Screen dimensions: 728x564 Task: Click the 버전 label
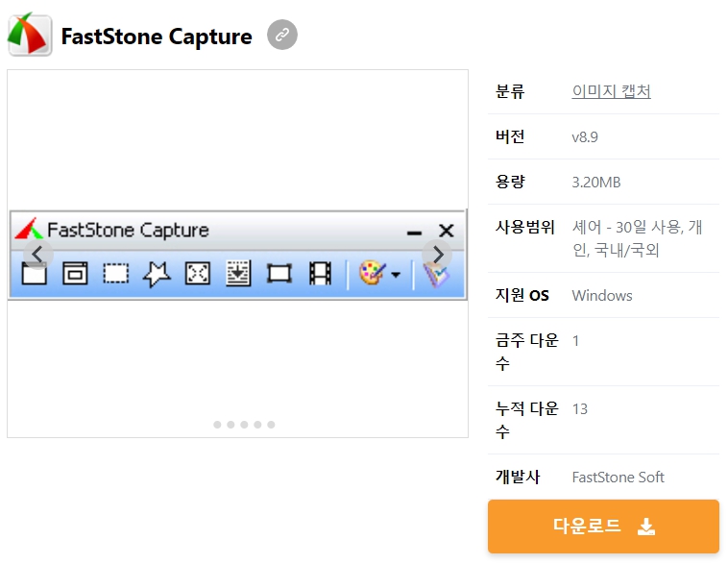tap(510, 136)
